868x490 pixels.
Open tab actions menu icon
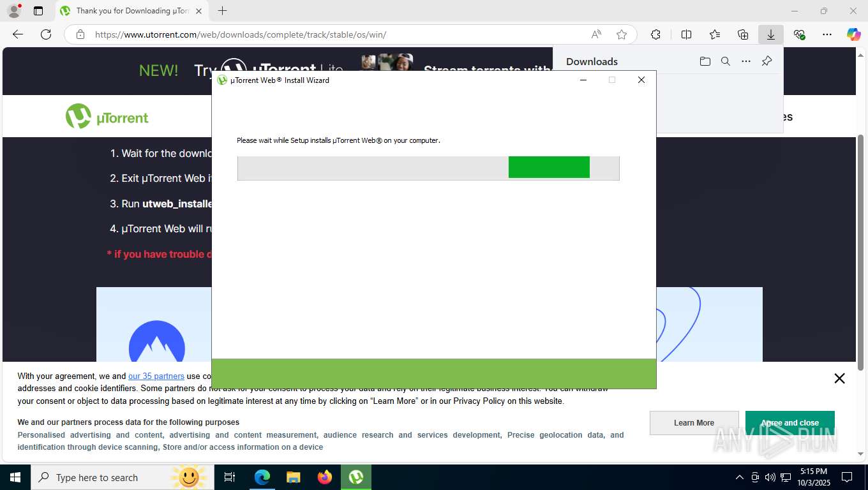click(38, 11)
